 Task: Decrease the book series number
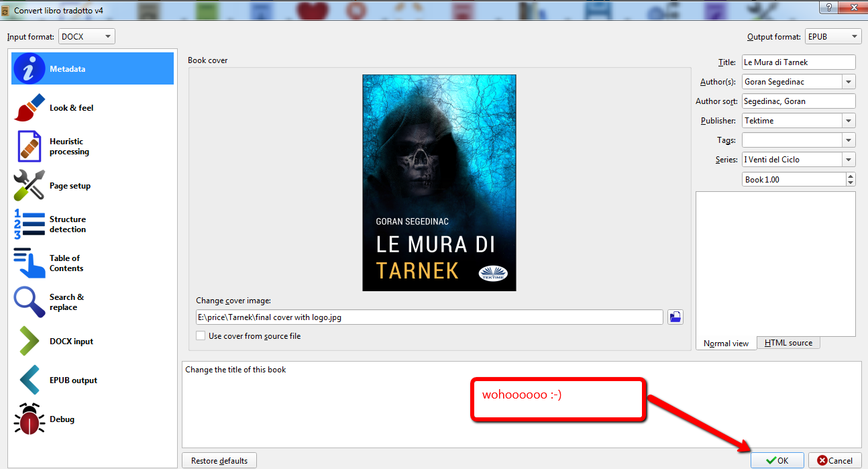(851, 183)
